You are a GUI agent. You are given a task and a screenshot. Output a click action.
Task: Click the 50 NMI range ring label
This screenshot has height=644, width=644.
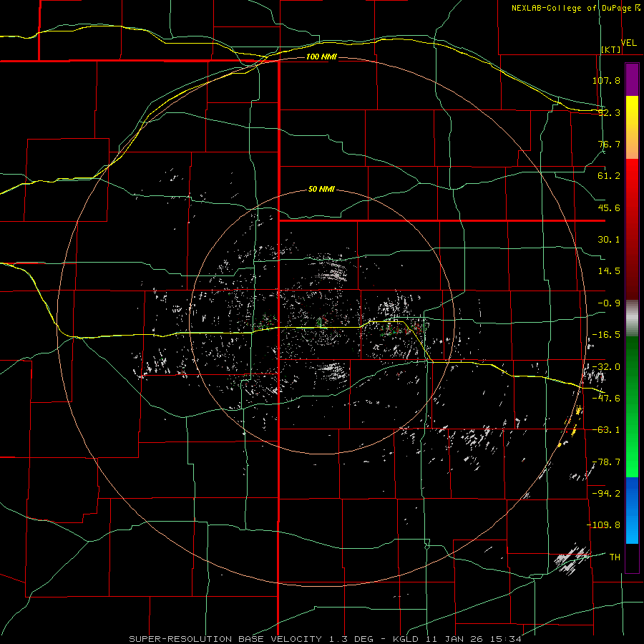[321, 189]
